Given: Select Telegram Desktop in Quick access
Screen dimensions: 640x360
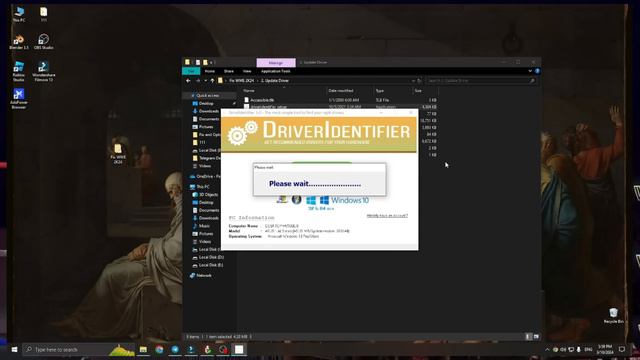Looking at the screenshot, I should [207, 158].
